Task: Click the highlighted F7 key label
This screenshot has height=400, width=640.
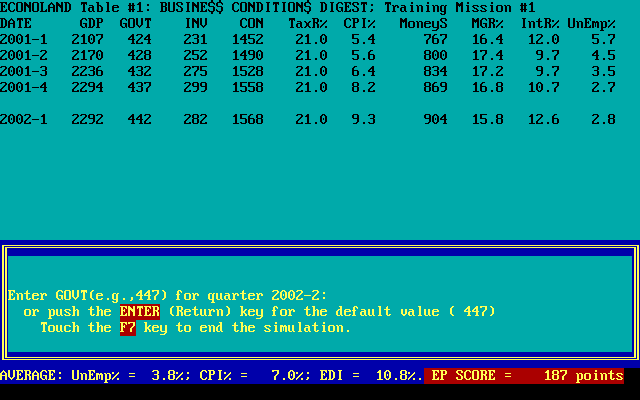Action: [x=128, y=328]
